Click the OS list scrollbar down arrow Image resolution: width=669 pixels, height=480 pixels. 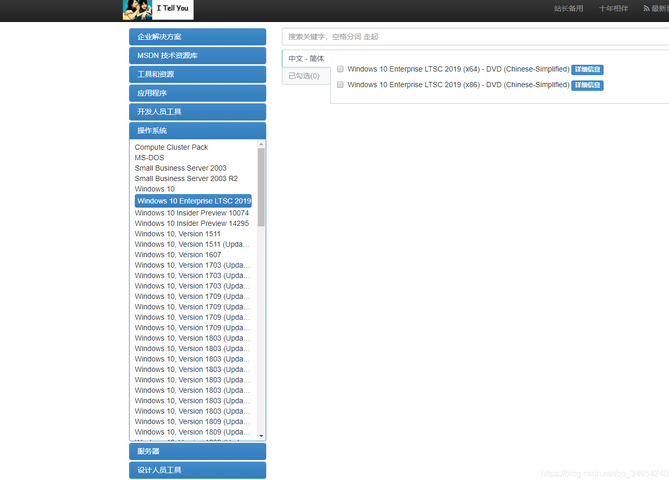261,436
